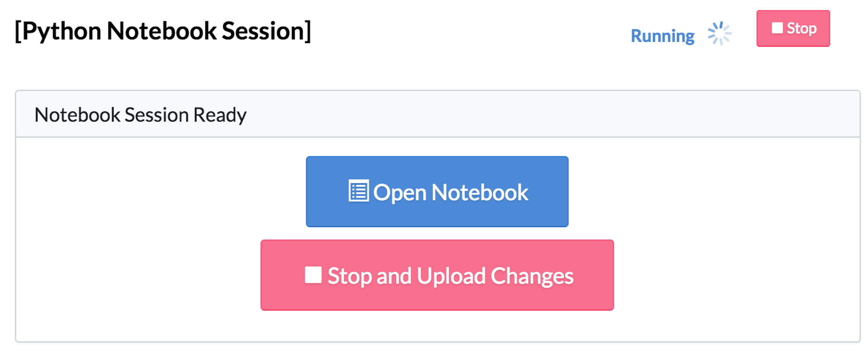Open the notebook session with Open Notebook
Viewport: 868px width, 352px height.
pyautogui.click(x=437, y=191)
